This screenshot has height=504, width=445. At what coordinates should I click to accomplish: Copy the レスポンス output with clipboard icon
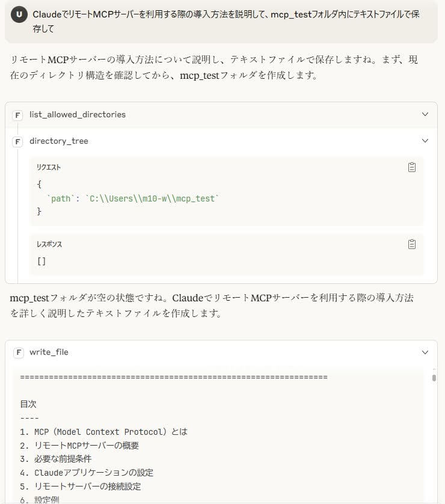(412, 244)
